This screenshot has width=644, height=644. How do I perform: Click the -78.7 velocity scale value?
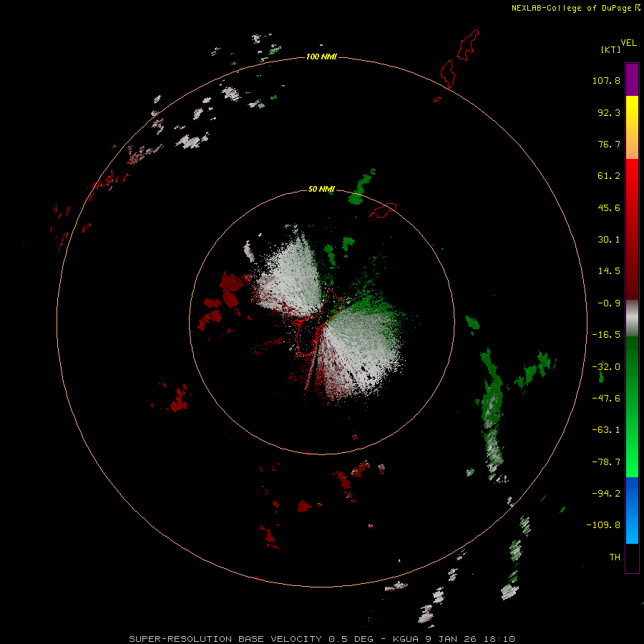[606, 462]
